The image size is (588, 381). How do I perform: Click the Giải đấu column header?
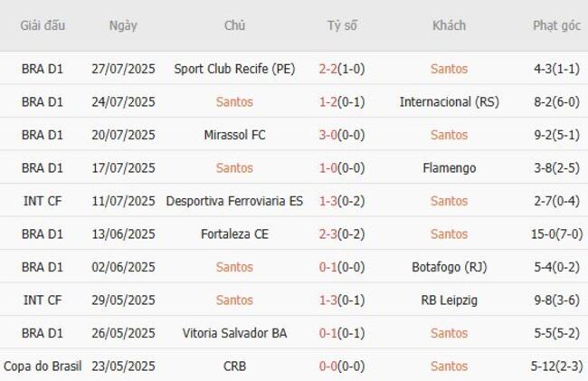point(43,25)
